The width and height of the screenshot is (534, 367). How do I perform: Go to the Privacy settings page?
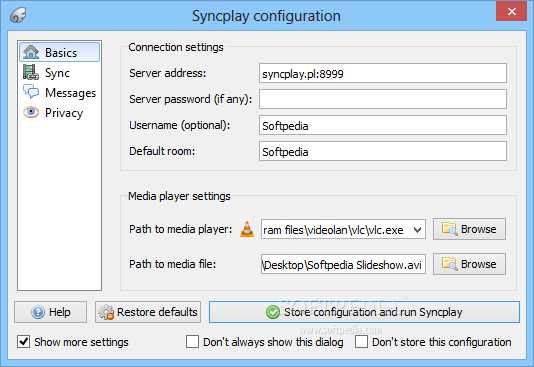point(60,113)
